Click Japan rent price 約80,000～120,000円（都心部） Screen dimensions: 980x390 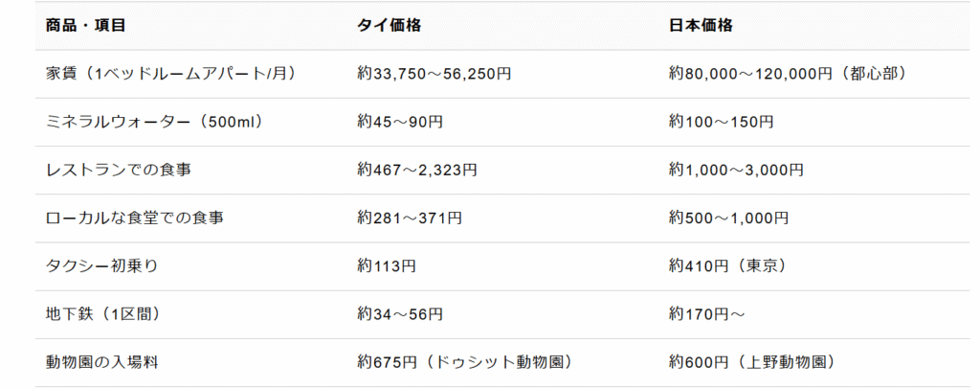(x=787, y=74)
